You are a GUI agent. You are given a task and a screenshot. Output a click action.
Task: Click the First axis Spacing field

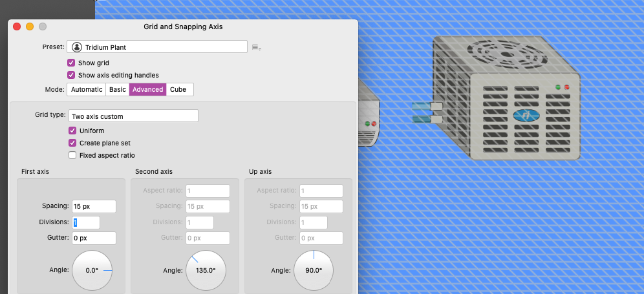[94, 206]
